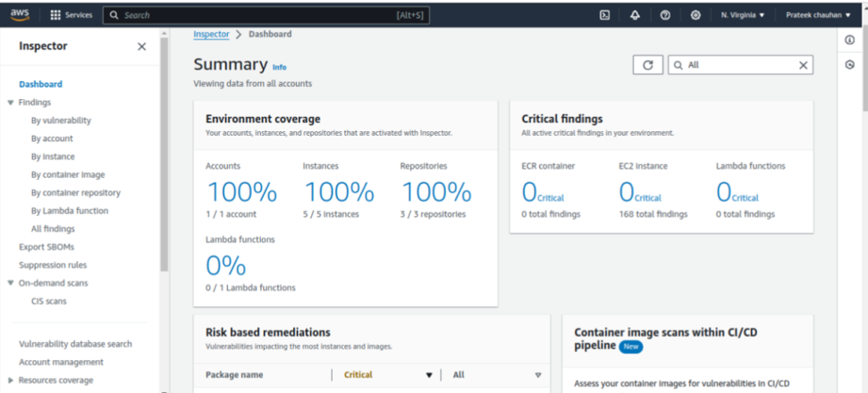Open the Vulnerability database search
Image resolution: width=868 pixels, height=393 pixels.
tap(75, 344)
